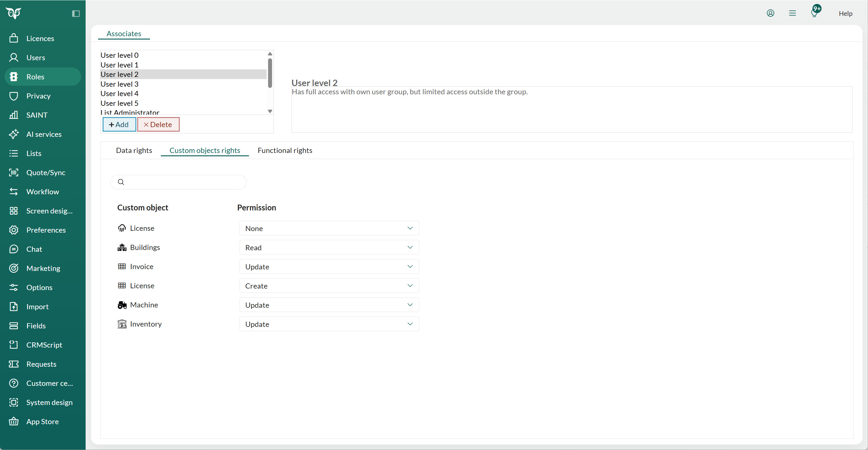868x450 pixels.
Task: Click the App Store basket icon
Action: [x=13, y=421]
